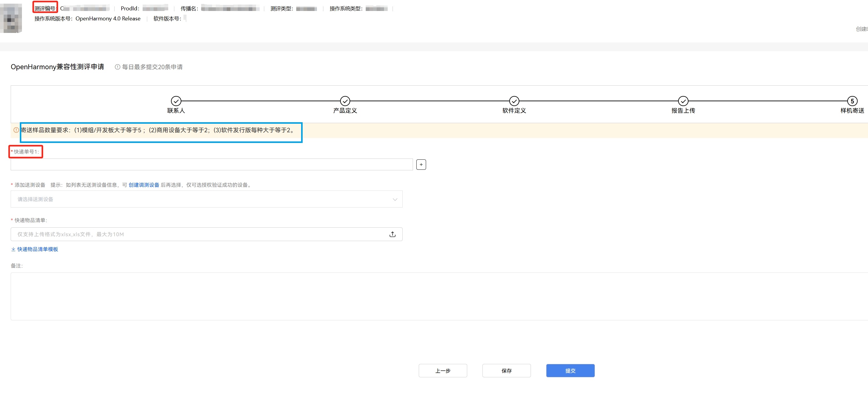Viewport: 868px width, 395px height.
Task: Open the 请选择送测设备 dropdown
Action: click(x=207, y=199)
